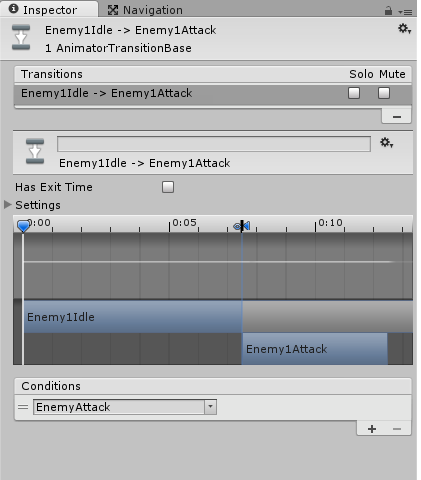
Task: Open the transition settings gear menu
Action: point(387,143)
